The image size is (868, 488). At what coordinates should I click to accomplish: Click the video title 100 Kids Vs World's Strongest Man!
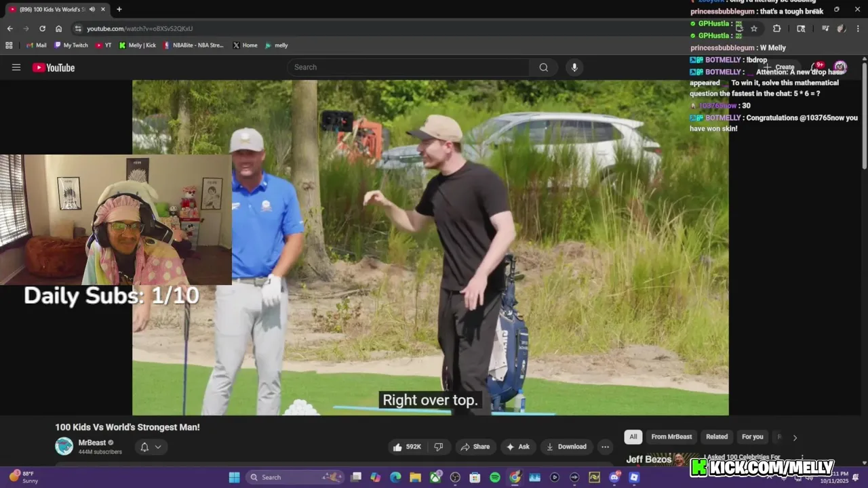click(x=127, y=427)
